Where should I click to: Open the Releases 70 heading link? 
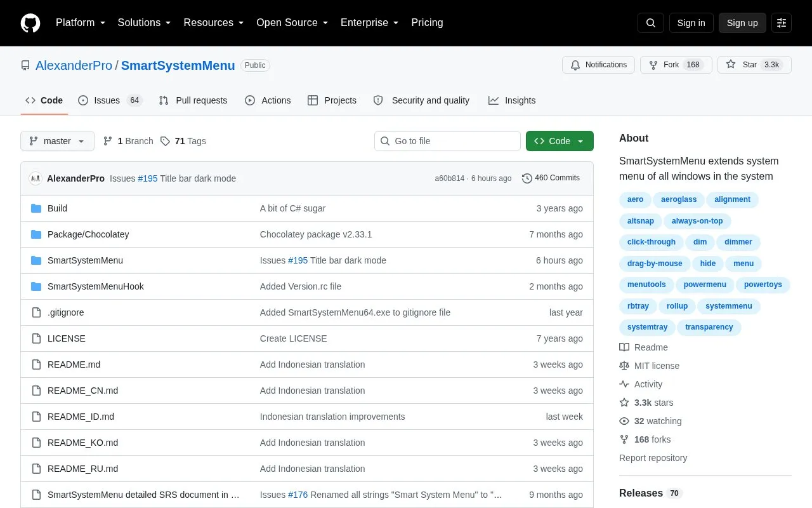[650, 493]
